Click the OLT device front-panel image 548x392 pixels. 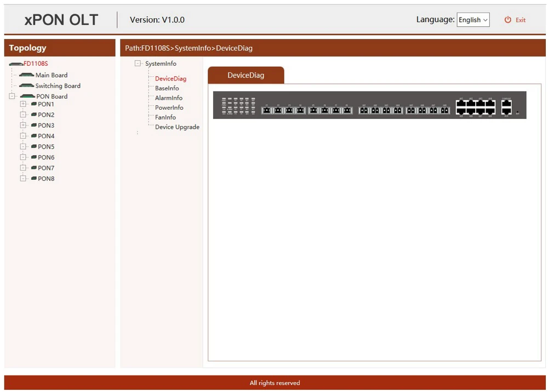369,105
